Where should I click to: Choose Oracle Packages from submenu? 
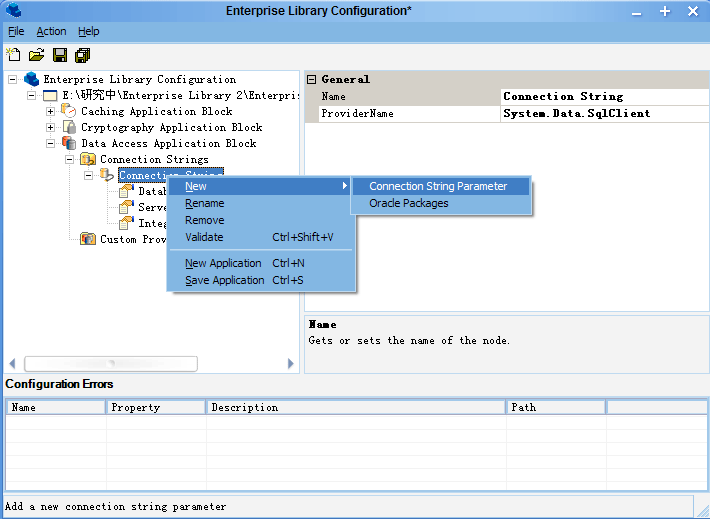(x=441, y=203)
